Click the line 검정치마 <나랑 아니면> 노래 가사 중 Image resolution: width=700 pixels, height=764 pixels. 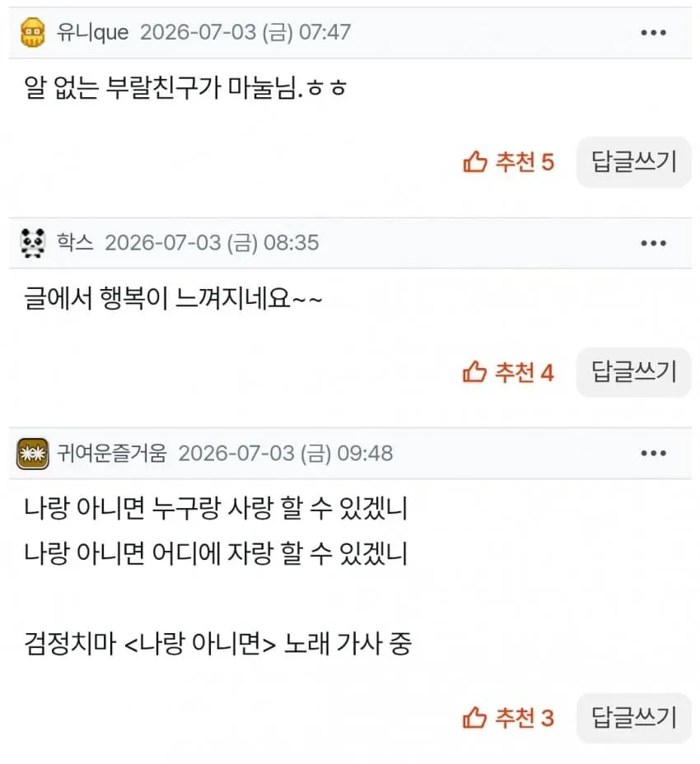point(218,643)
